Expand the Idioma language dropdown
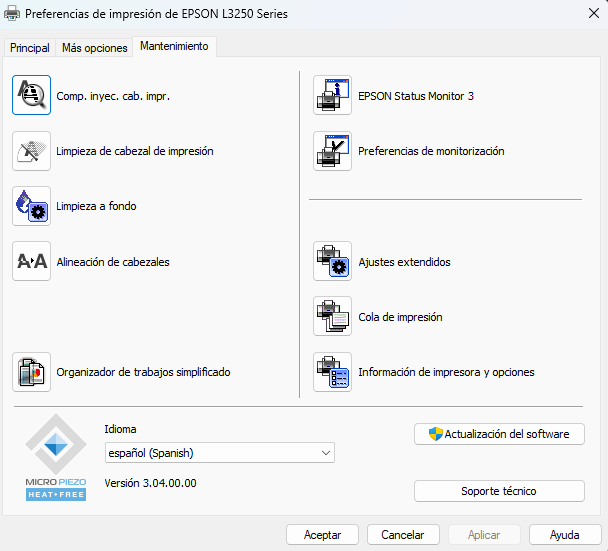 tap(219, 453)
